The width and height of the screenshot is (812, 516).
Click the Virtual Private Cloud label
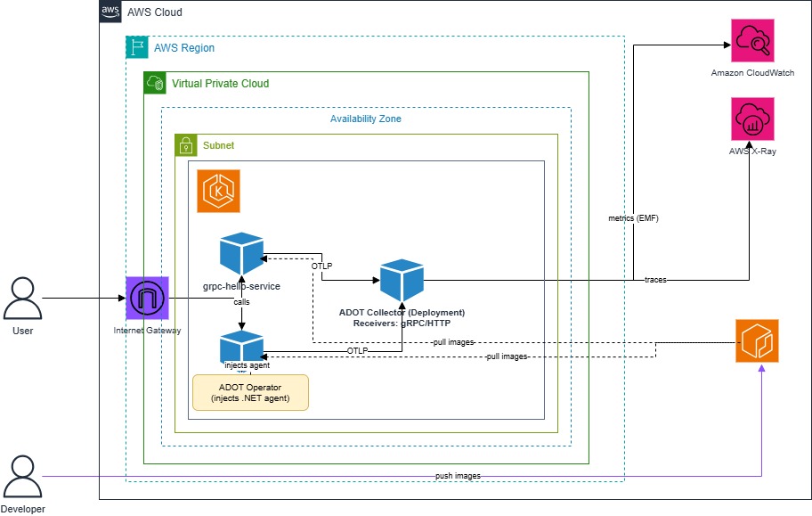point(221,84)
